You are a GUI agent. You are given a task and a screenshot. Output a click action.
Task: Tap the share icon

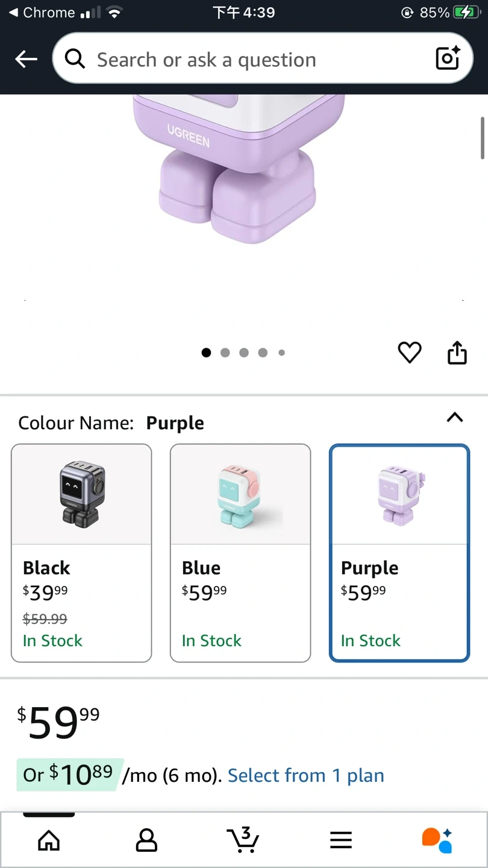point(457,353)
